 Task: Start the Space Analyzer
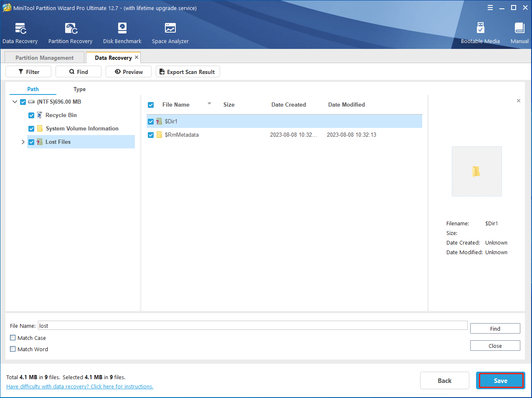click(170, 33)
